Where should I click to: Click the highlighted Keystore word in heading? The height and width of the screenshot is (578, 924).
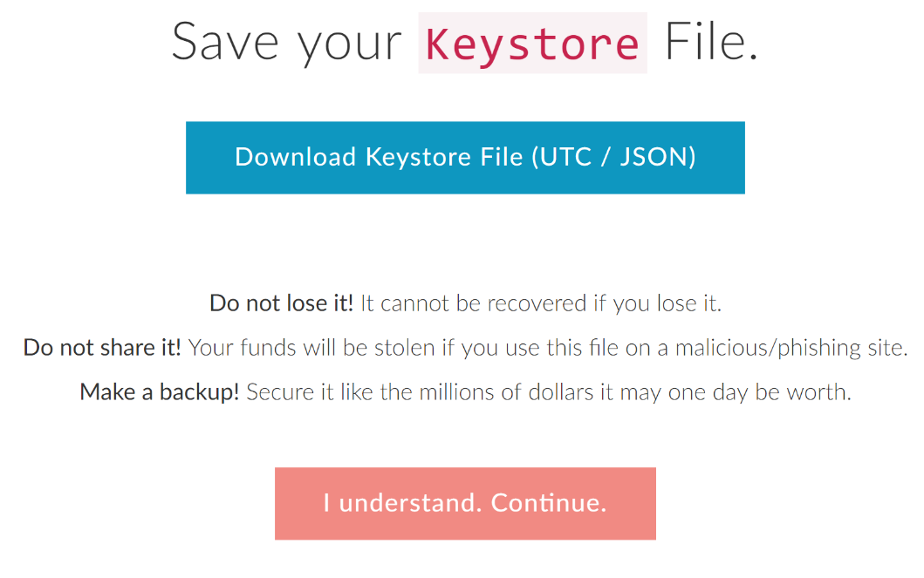pos(532,44)
